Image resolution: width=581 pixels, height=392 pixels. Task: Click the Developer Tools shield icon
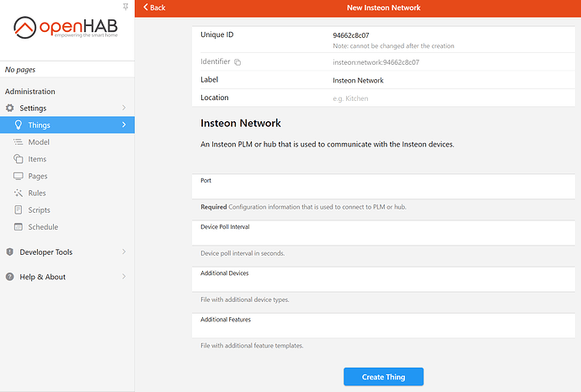(10, 252)
